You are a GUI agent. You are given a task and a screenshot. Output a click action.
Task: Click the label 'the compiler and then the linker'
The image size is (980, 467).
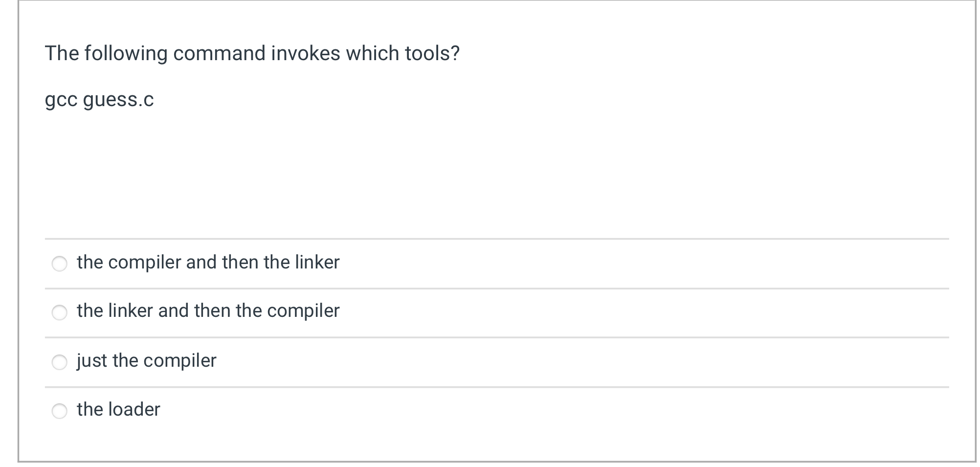coord(208,262)
